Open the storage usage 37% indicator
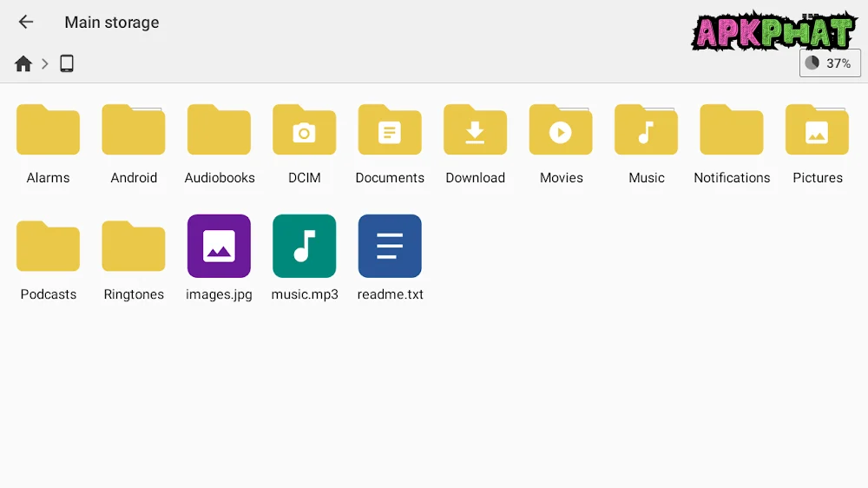This screenshot has height=488, width=868. [829, 63]
